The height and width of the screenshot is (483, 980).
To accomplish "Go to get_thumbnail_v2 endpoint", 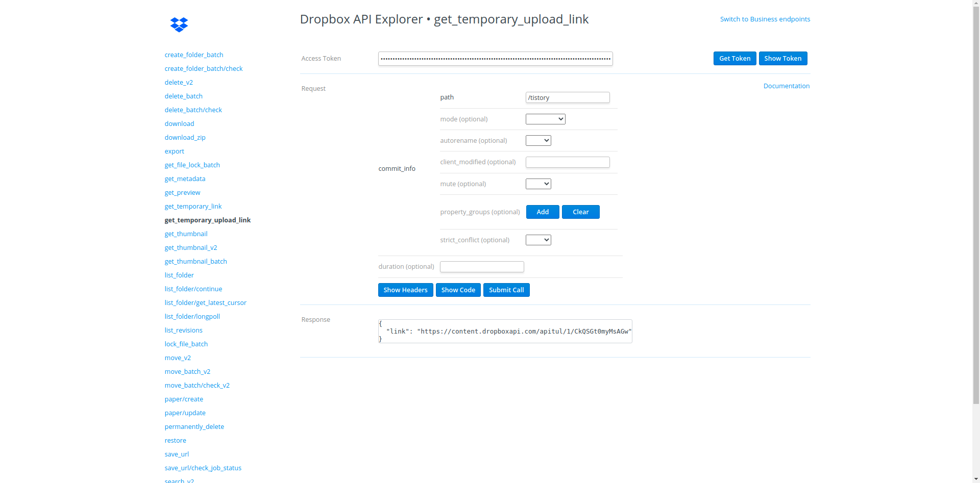I will [x=190, y=247].
